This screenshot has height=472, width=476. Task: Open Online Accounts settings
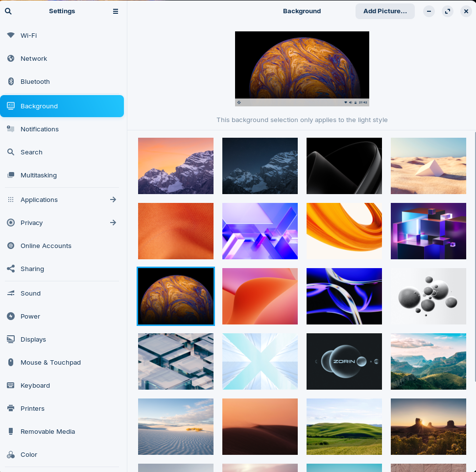coord(46,246)
